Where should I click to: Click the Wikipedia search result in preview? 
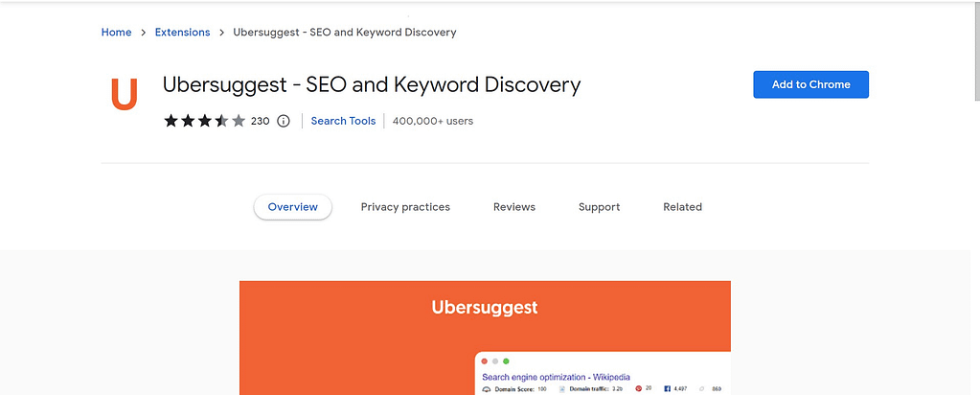tap(556, 377)
